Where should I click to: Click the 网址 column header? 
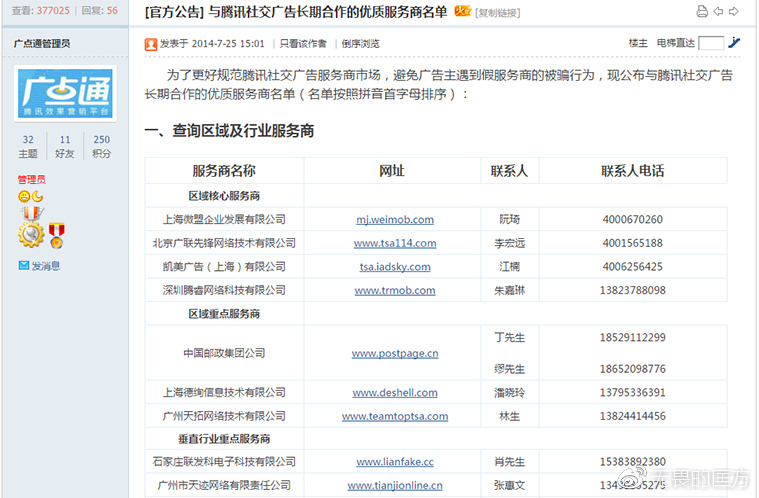tap(392, 170)
